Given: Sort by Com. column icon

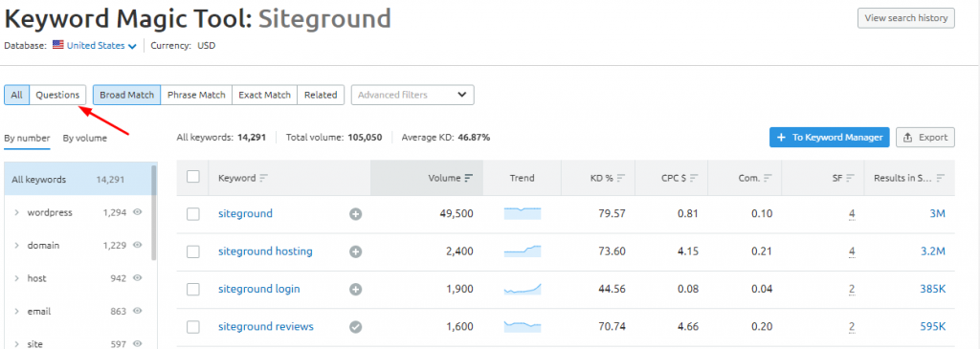Looking at the screenshot, I should [768, 178].
